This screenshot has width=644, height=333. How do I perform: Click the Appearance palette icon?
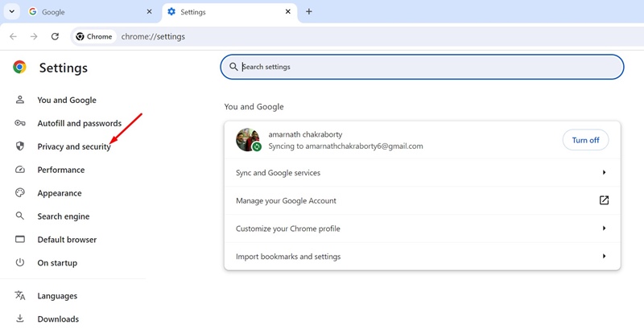click(20, 193)
